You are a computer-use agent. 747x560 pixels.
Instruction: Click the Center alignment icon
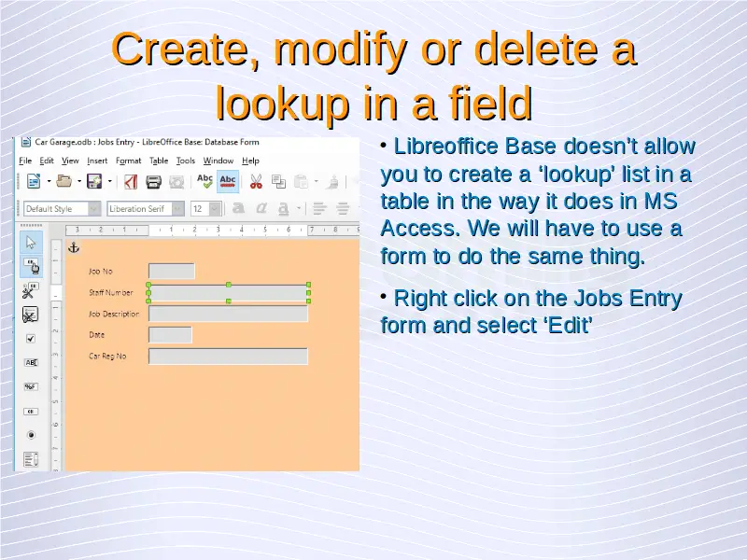click(x=343, y=208)
